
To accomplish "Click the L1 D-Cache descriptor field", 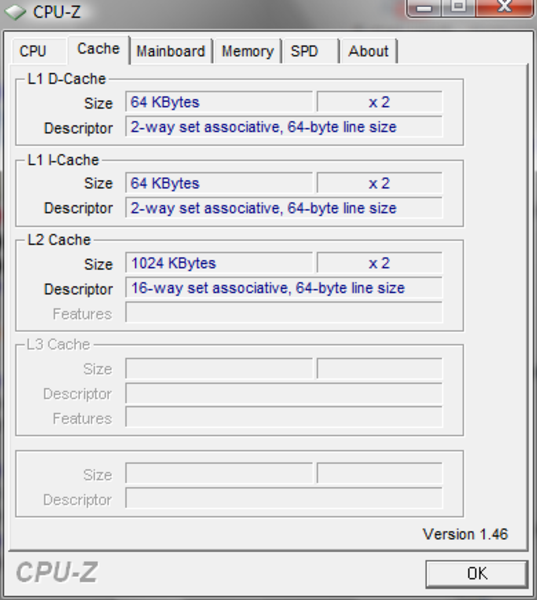I will point(284,127).
